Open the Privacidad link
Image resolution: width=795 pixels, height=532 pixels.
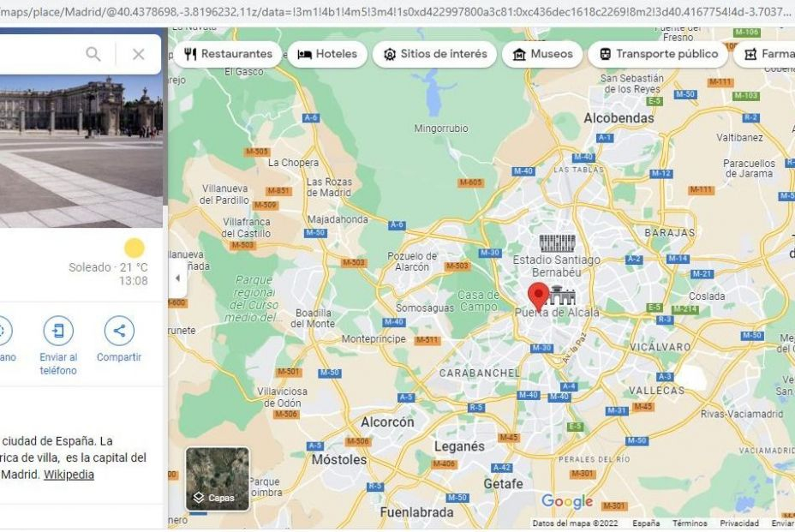pyautogui.click(x=738, y=521)
